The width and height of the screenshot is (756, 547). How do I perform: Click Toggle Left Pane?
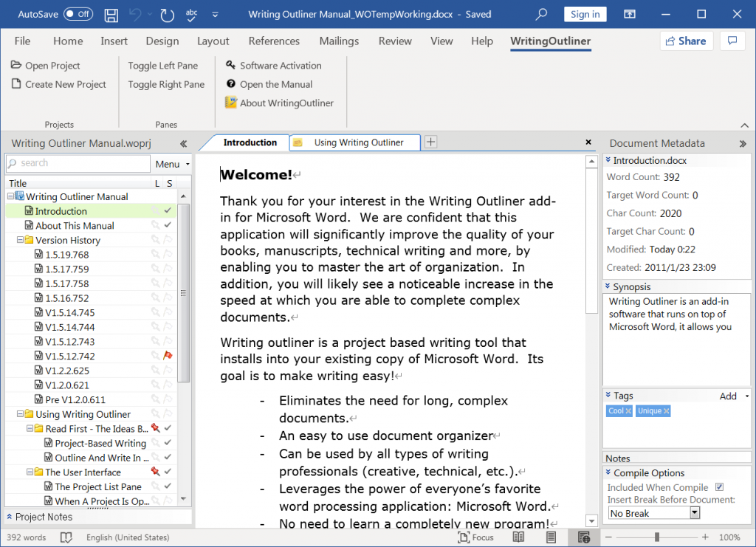pyautogui.click(x=163, y=66)
